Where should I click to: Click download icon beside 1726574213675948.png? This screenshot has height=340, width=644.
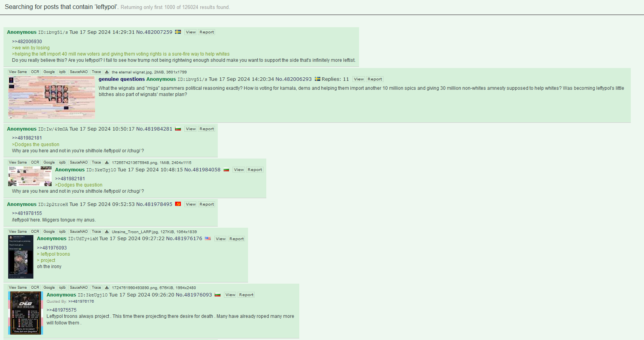point(107,162)
